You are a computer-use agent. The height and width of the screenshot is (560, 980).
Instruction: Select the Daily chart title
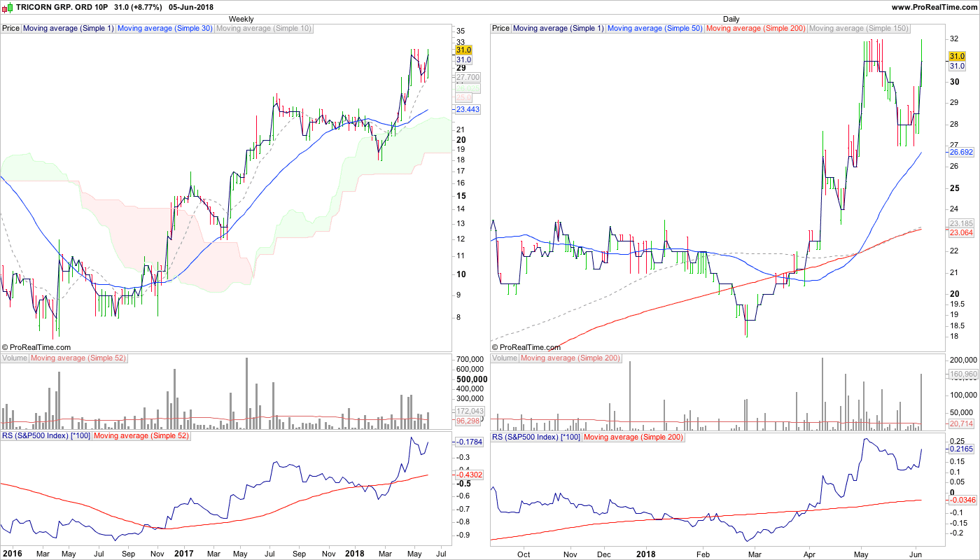click(x=731, y=19)
